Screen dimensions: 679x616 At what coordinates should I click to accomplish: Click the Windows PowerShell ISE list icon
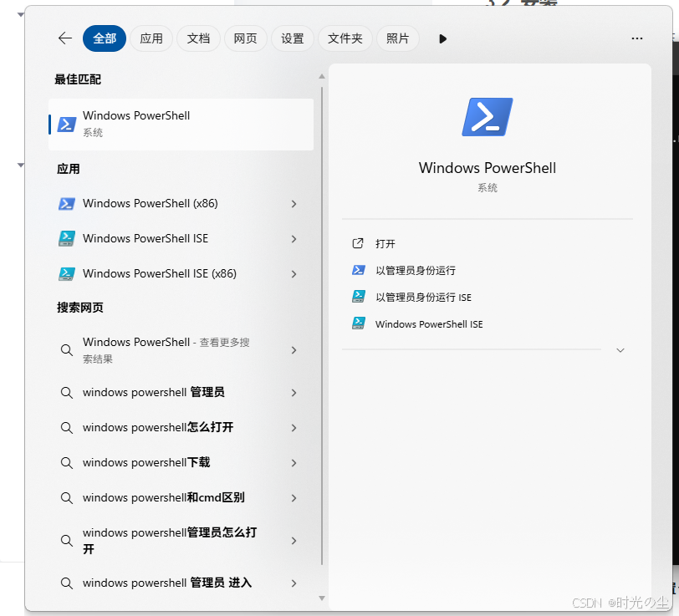(67, 238)
